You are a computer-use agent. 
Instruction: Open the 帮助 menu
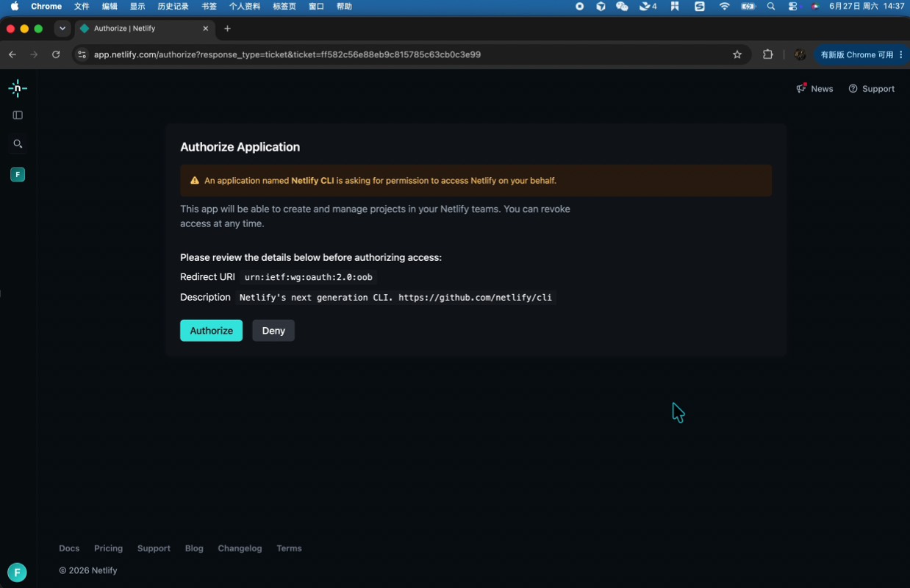tap(344, 7)
